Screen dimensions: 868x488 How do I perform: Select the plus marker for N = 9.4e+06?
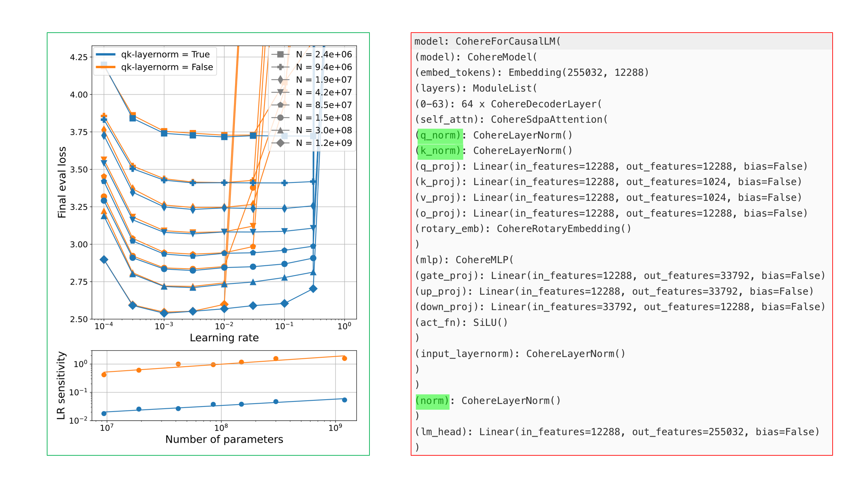coord(280,67)
